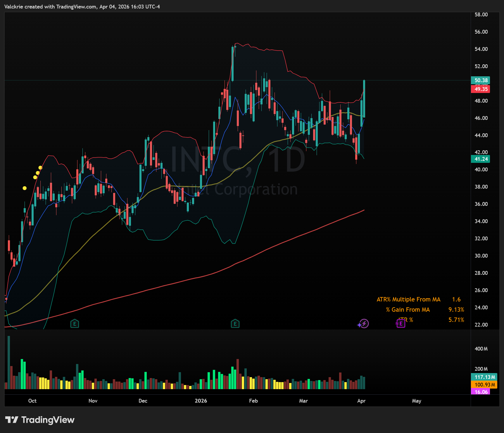Select the green 50.38 current price label
Viewport: 504px width, 433px height.
click(480, 80)
